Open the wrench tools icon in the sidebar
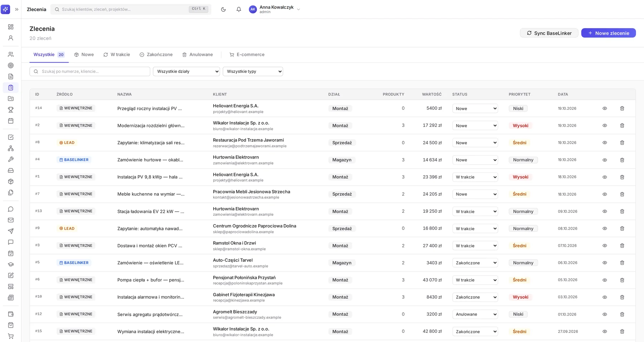Image resolution: width=644 pixels, height=342 pixels. [x=11, y=159]
